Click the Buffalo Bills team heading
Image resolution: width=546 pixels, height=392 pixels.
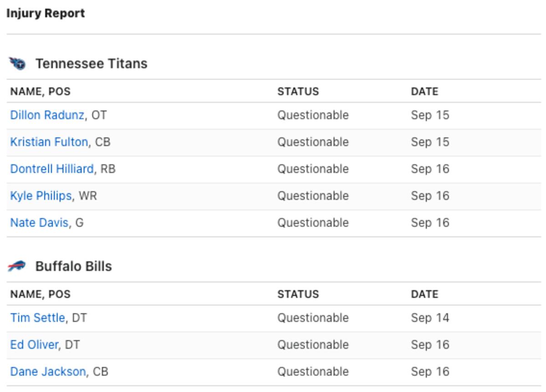(73, 266)
